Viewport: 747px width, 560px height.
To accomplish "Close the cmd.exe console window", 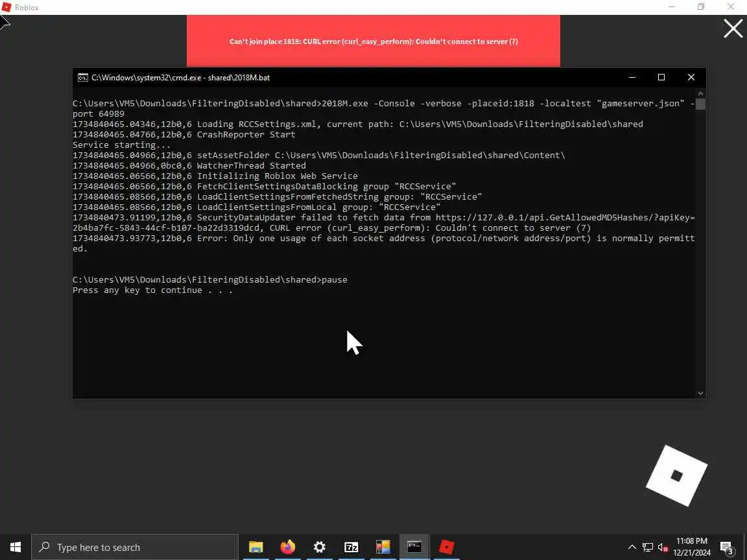I will tap(691, 78).
